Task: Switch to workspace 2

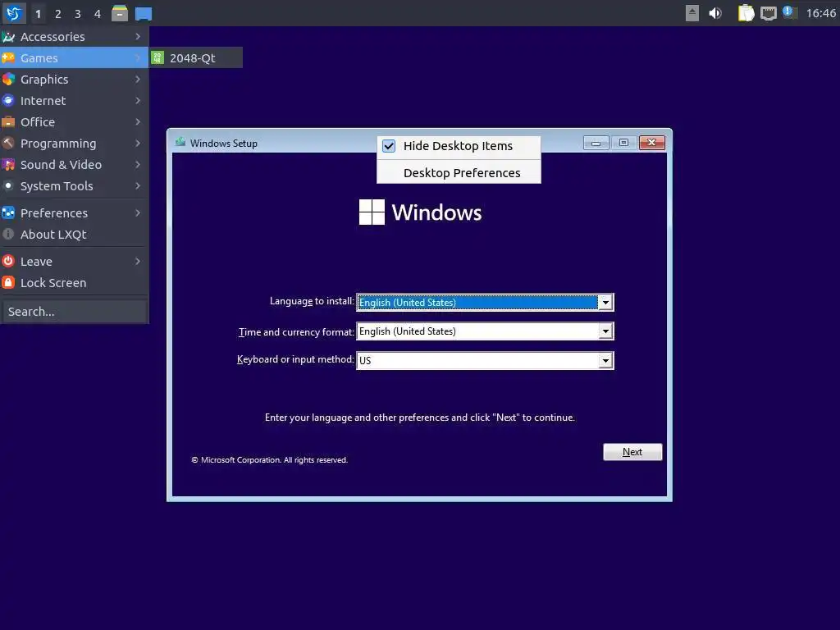Action: point(58,13)
